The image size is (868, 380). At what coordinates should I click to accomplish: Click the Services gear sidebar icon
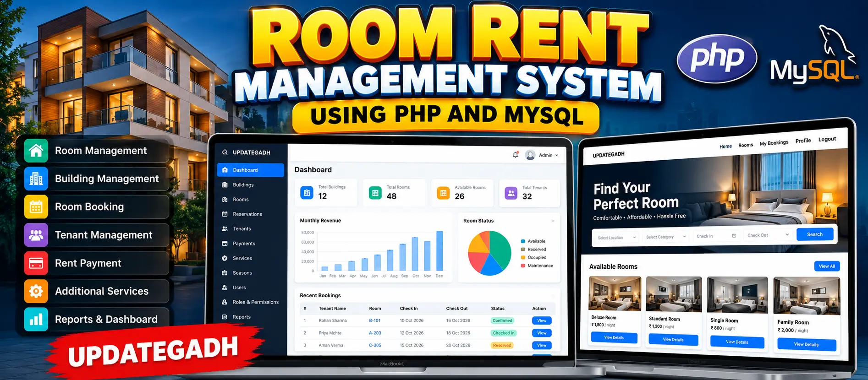point(225,258)
